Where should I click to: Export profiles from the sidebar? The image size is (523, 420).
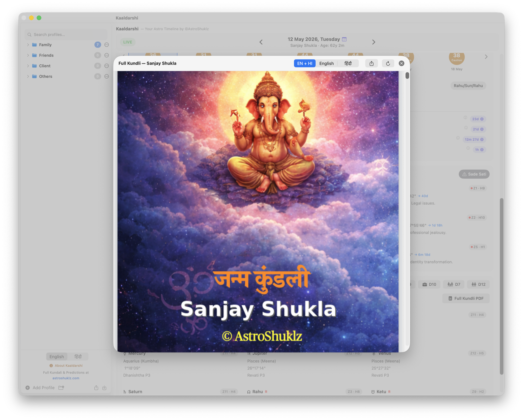tap(96, 388)
